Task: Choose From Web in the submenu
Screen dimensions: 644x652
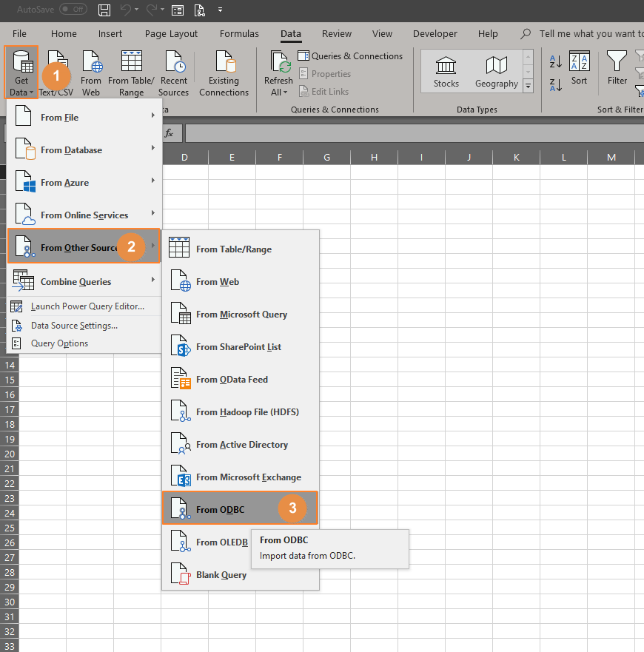Action: tap(241, 281)
